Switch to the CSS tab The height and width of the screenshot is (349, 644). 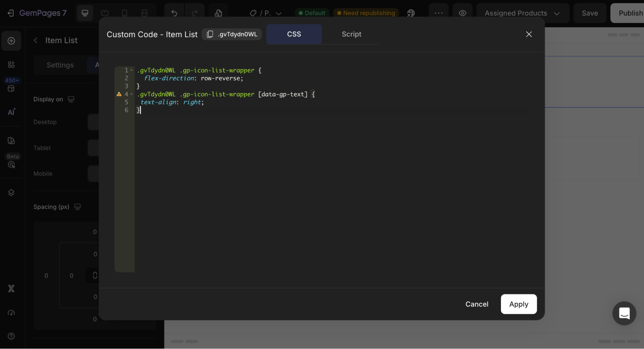click(x=294, y=34)
